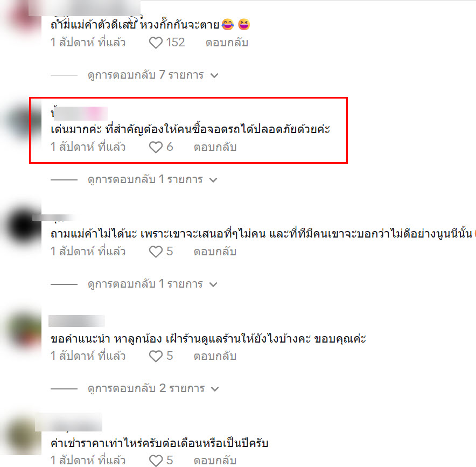This screenshot has width=476, height=467.
Task: Show 1 reply under ถามแม่ค้าไม่ได้นะ comment
Action: click(x=152, y=284)
